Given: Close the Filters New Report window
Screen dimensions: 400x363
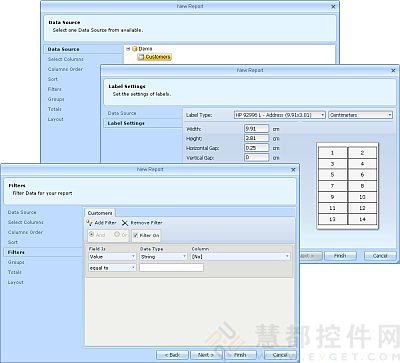Looking at the screenshot, I should coord(293,170).
